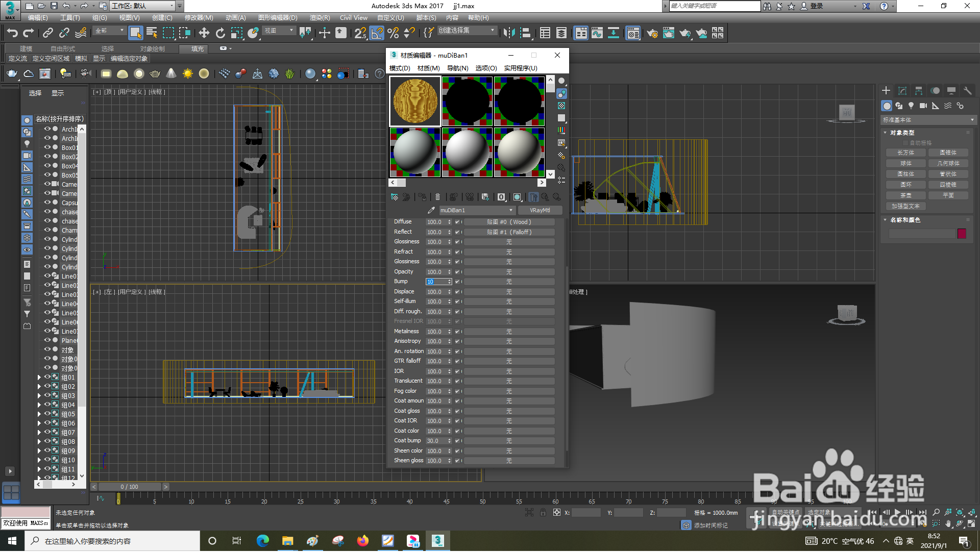980x552 pixels.
Task: Open the 创建选择集 selection set dropdown
Action: tap(492, 31)
